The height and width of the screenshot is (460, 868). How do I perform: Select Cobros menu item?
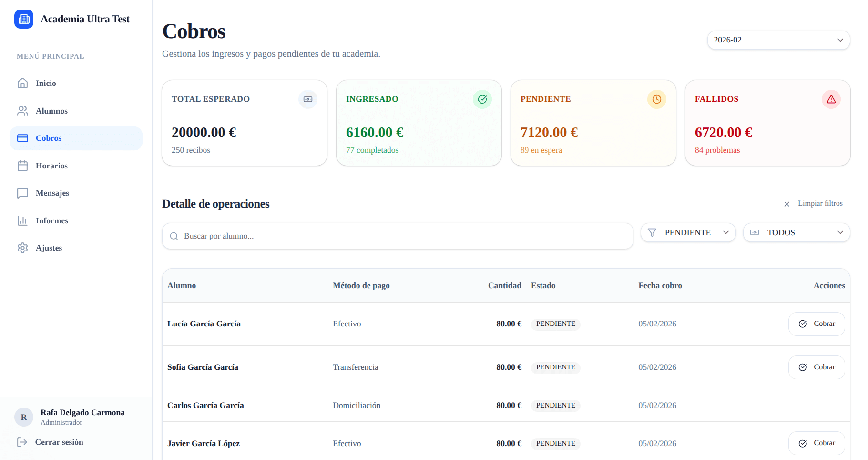[x=76, y=138]
